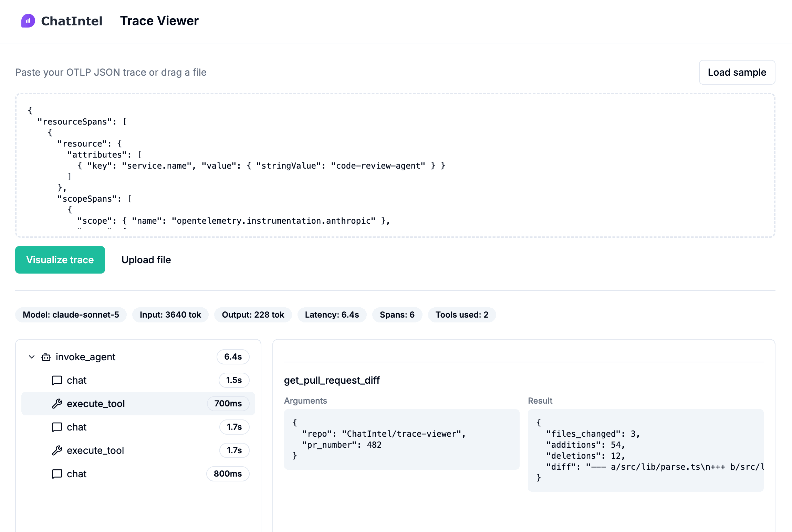
Task: Click the 700ms duration pill
Action: [x=228, y=404]
